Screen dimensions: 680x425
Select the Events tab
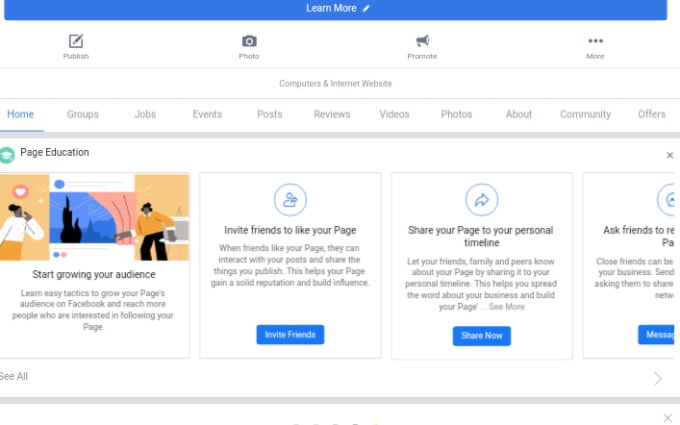207,114
